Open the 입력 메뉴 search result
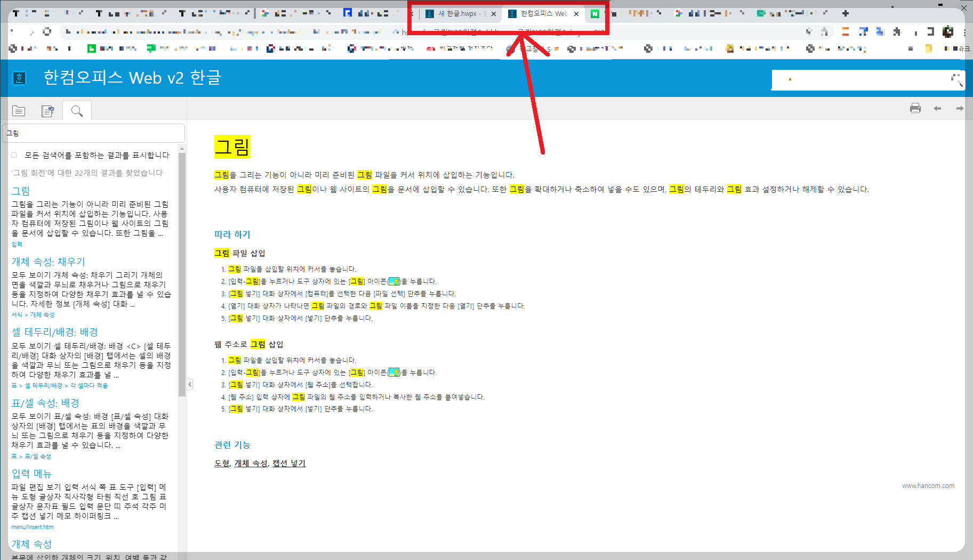The width and height of the screenshot is (973, 560). click(x=31, y=474)
